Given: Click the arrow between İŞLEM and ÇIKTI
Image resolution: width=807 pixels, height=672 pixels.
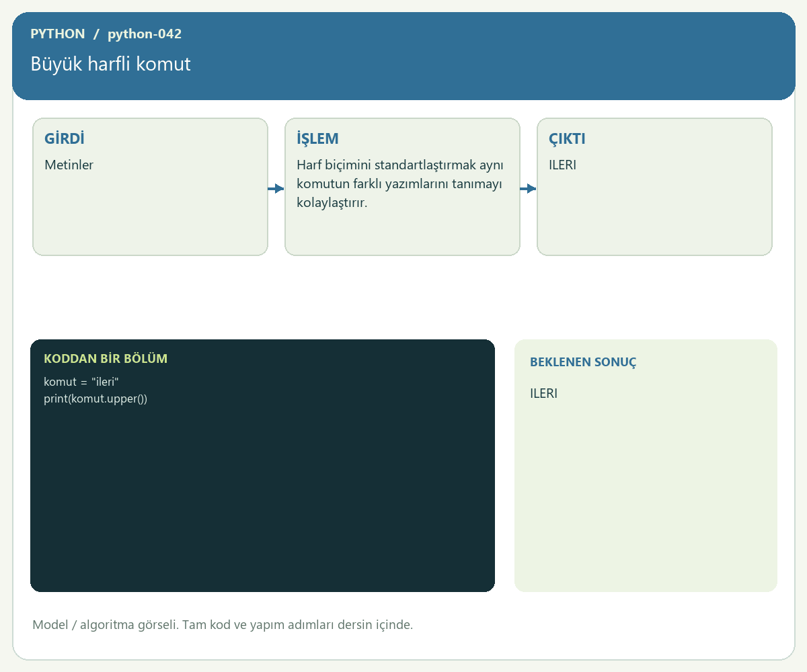Looking at the screenshot, I should [528, 189].
